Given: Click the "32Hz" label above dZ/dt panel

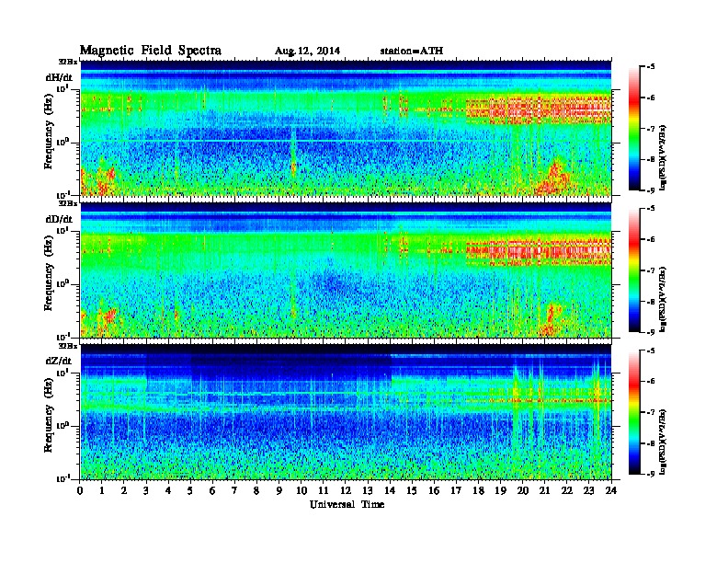Looking at the screenshot, I should click(x=68, y=346).
